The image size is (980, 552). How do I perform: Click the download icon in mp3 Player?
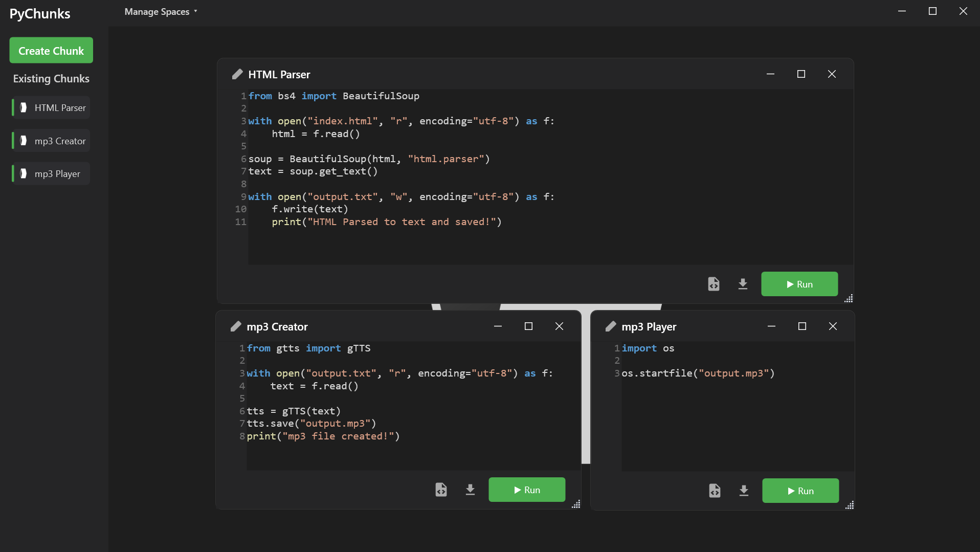744,491
